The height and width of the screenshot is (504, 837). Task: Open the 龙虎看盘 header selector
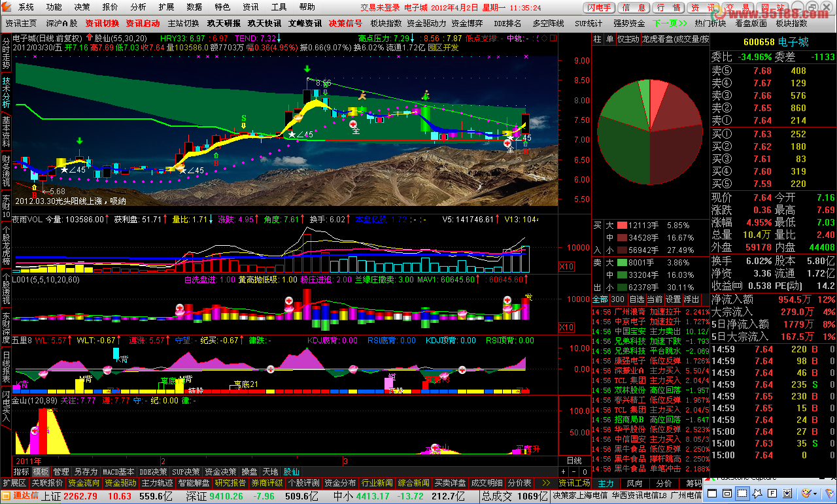pos(675,39)
